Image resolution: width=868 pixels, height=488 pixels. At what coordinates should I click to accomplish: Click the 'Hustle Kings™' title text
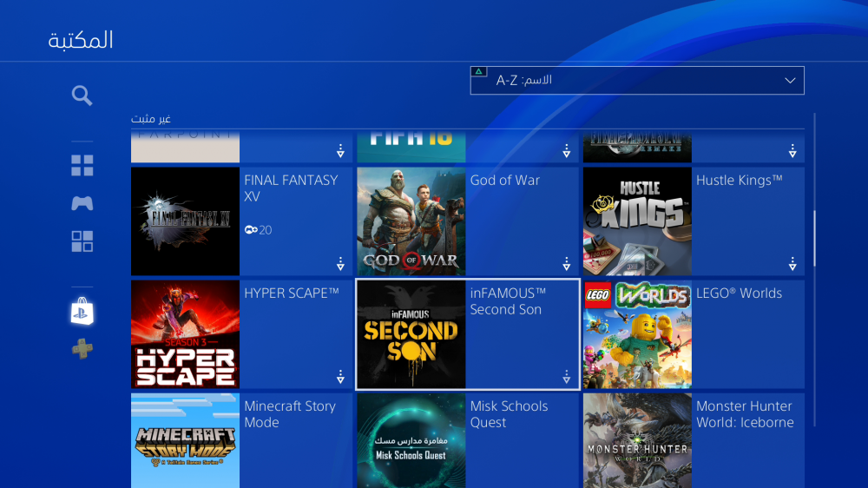tap(740, 181)
